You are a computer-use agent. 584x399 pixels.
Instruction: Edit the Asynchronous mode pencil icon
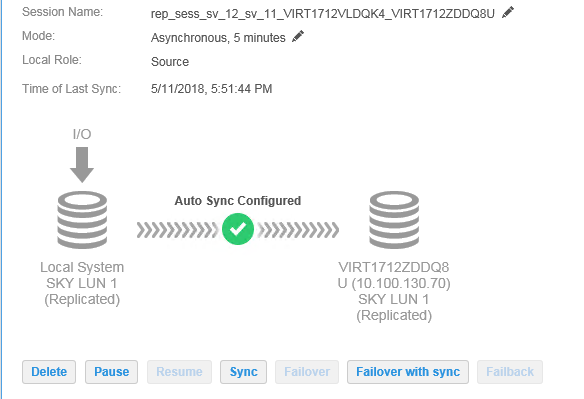click(298, 37)
